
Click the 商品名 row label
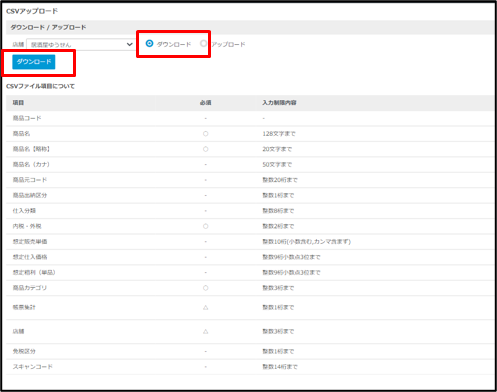pos(21,134)
